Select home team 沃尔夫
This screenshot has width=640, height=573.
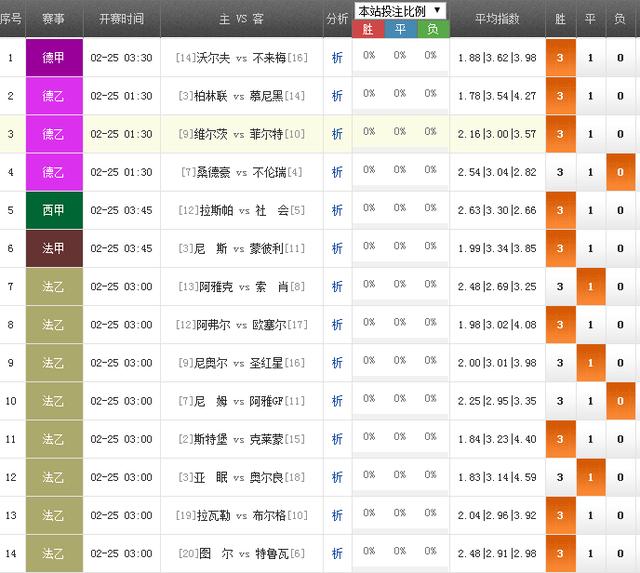click(213, 58)
